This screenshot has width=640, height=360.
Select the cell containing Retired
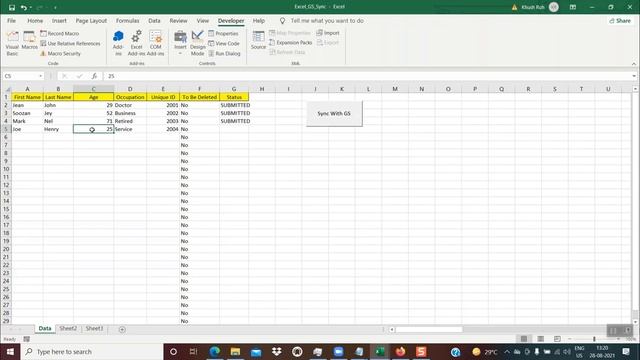pos(130,121)
